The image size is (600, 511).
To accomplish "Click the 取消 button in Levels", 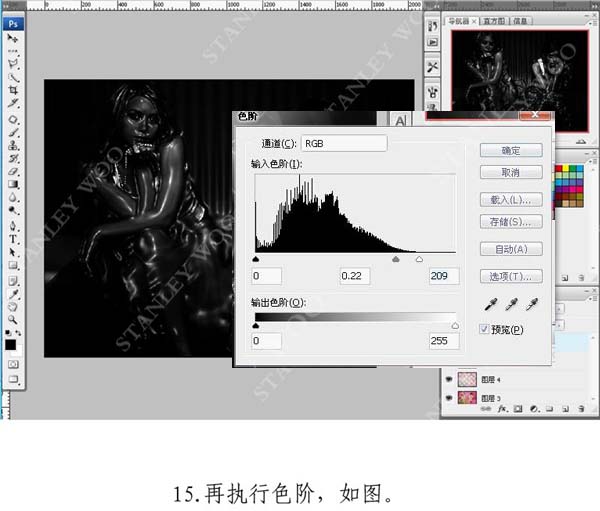I will tap(511, 171).
